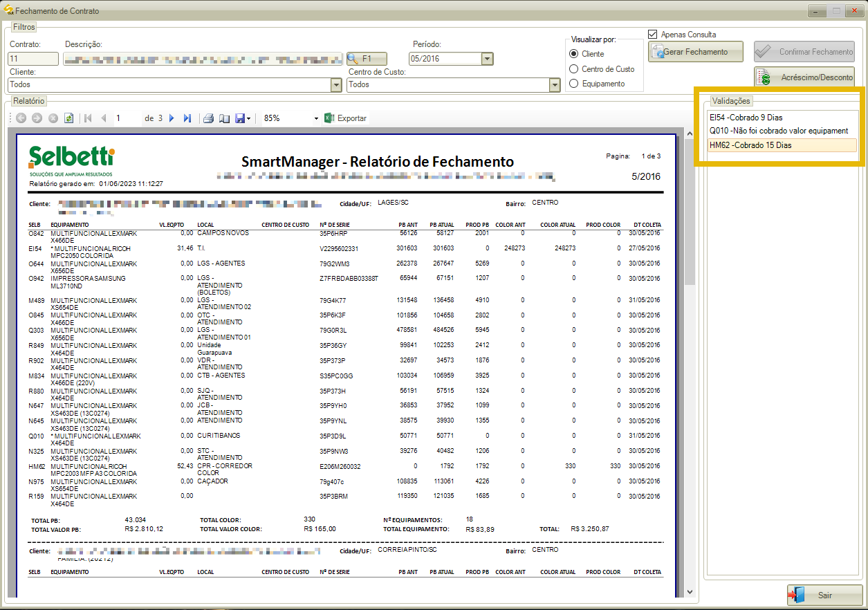
Task: Open the Cliente Todos dropdown
Action: (x=336, y=84)
